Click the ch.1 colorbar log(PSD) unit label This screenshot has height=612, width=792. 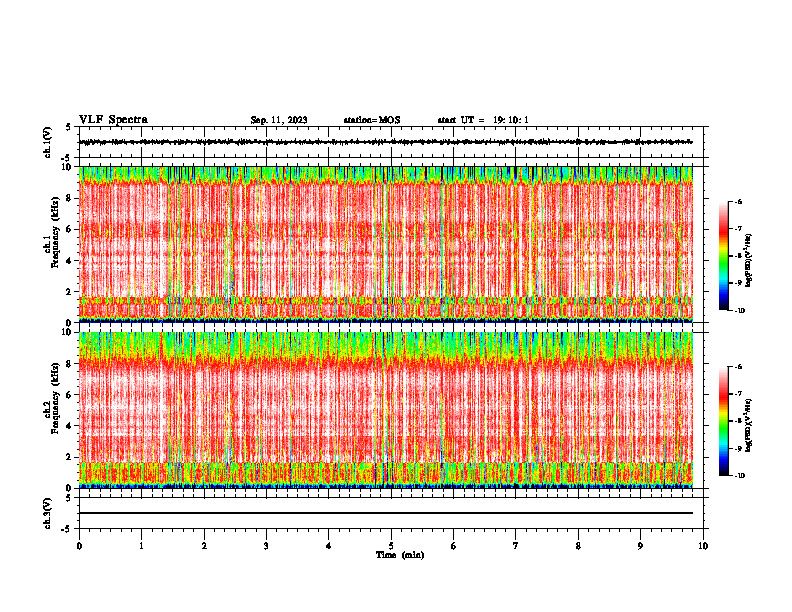(x=749, y=261)
